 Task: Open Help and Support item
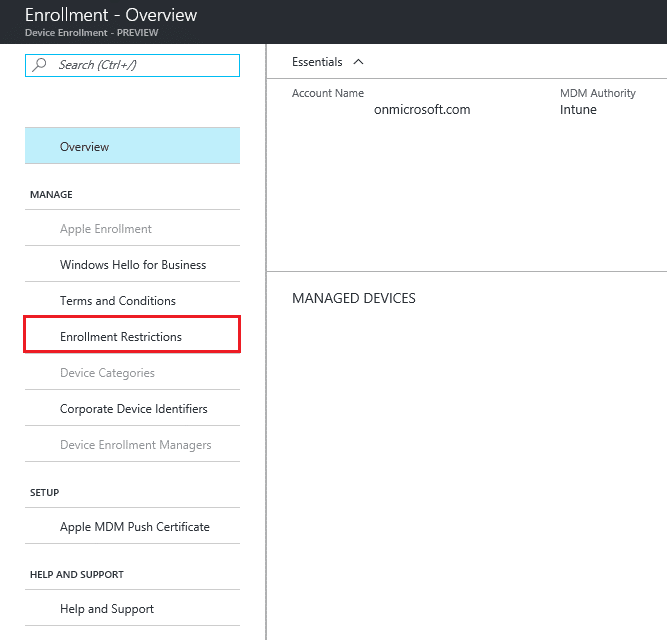132,608
